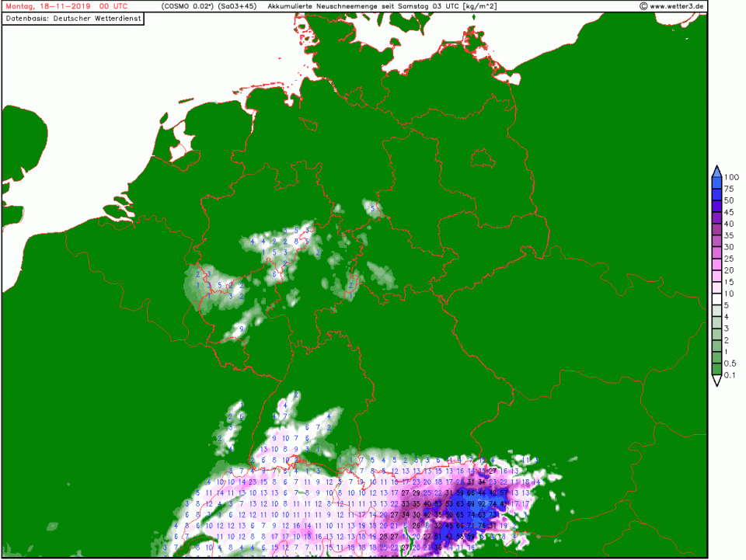Click the white arrow below the legend
The width and height of the screenshot is (746, 560).
[717, 381]
